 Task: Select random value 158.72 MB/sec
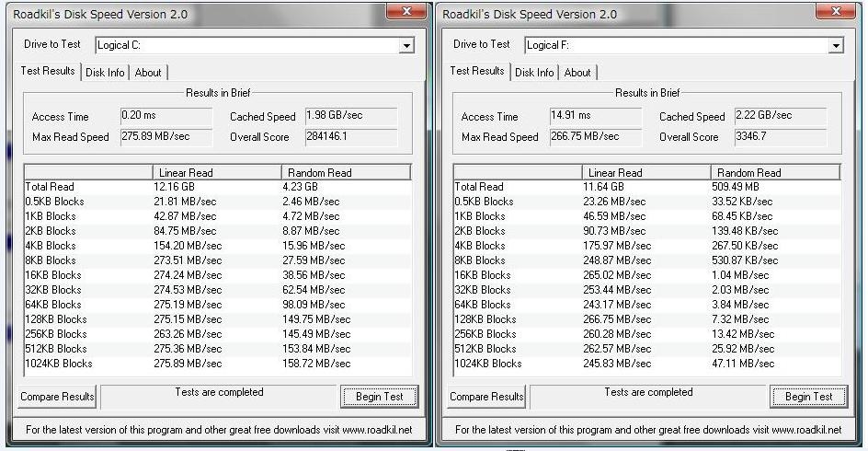(x=316, y=364)
